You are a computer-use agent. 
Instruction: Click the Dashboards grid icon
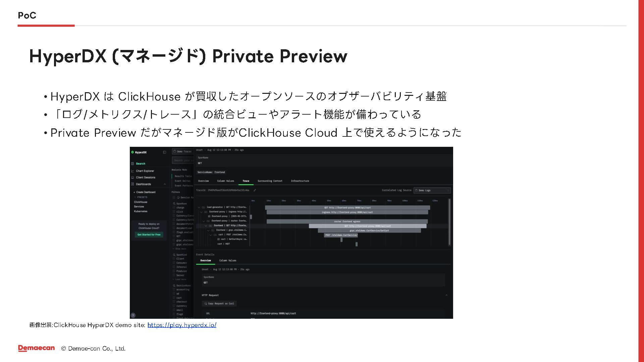[132, 184]
